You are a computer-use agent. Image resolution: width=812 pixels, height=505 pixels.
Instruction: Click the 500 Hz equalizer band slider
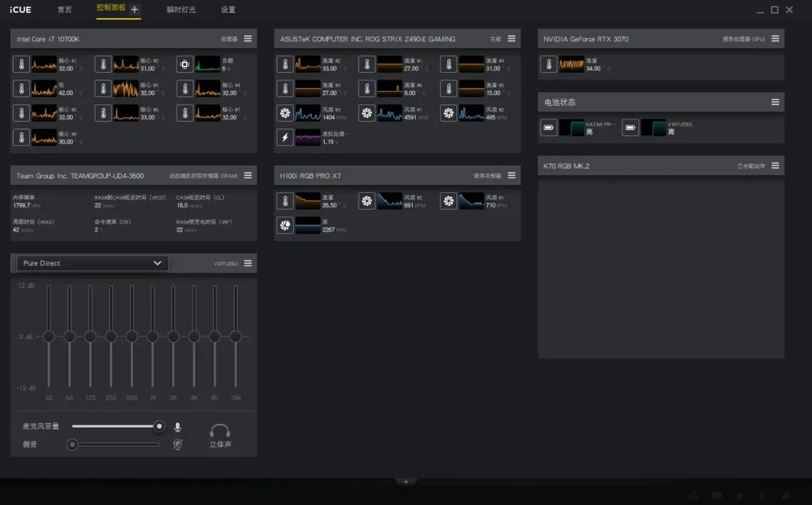click(132, 337)
